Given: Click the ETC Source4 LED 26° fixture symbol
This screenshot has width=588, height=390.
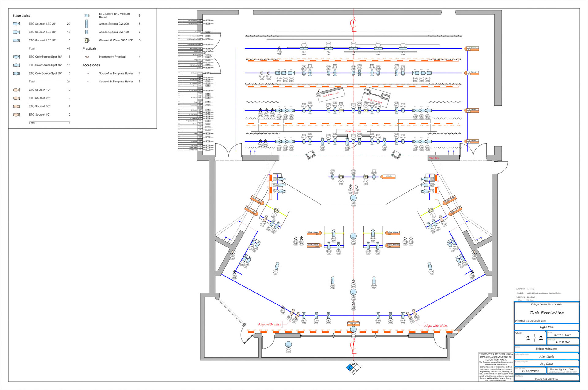Looking at the screenshot, I should point(16,24).
